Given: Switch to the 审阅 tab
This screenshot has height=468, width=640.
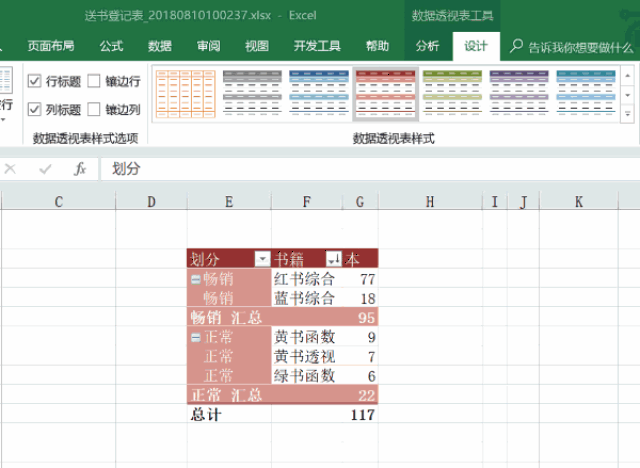Looking at the screenshot, I should (x=208, y=46).
